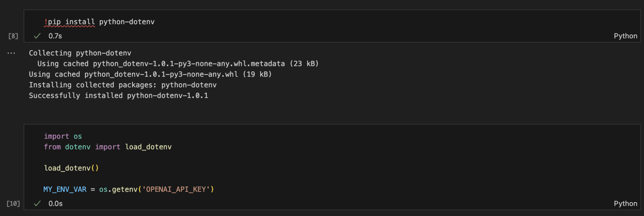Change language mode of the pip install cell
Viewport: 644px width, 216px height.
pyautogui.click(x=625, y=36)
